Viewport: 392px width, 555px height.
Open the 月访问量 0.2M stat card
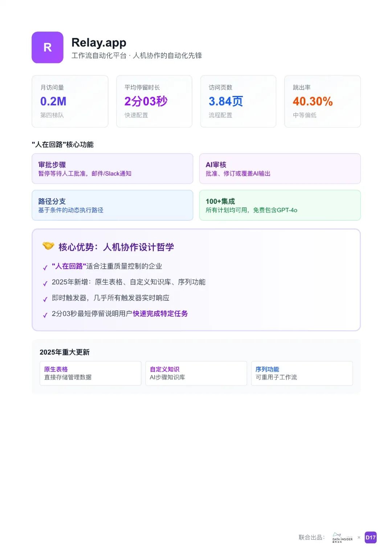click(70, 101)
